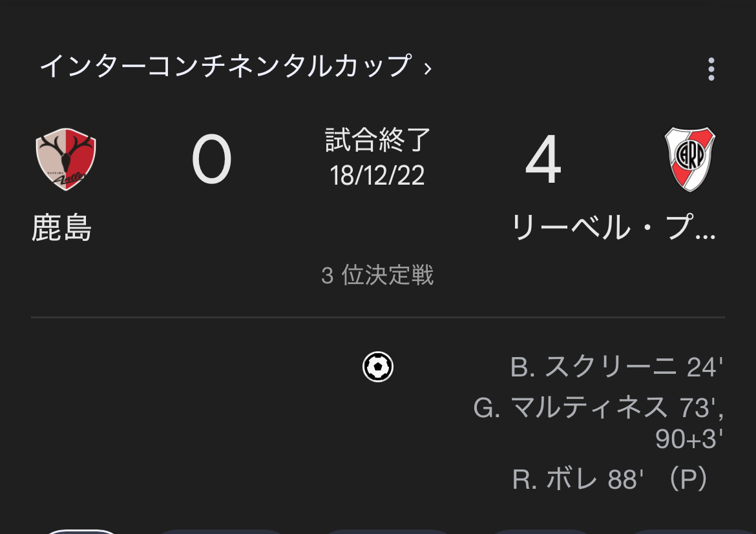
Task: Select the リーベル・プ… team name
Action: pos(613,228)
